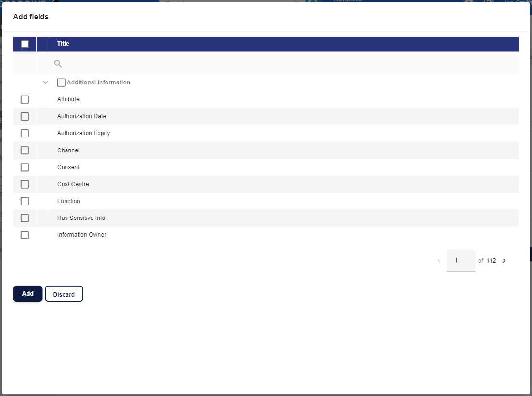Check the Additional Information group checkbox
Screen dimensions: 532x396
(61, 82)
